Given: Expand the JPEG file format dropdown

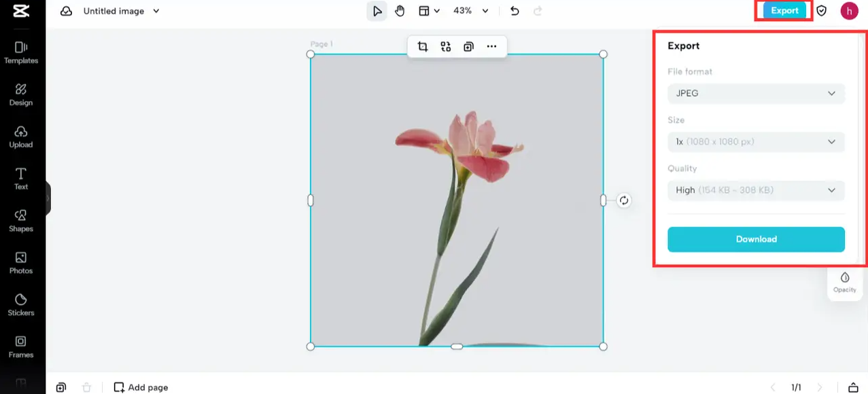Looking at the screenshot, I should pyautogui.click(x=756, y=94).
